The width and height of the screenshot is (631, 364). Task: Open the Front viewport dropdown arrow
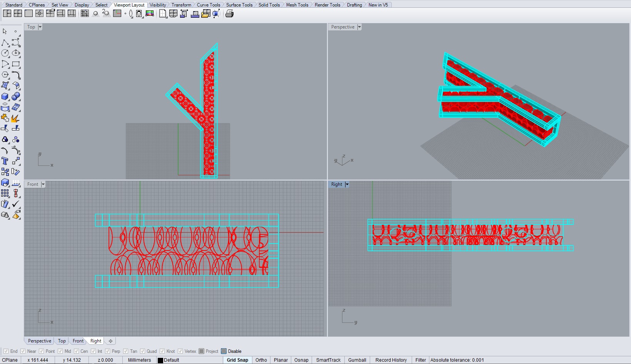tap(43, 184)
